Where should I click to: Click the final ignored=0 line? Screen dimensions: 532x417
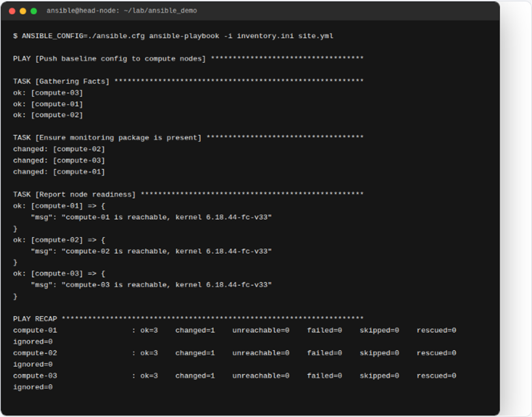(x=33, y=387)
